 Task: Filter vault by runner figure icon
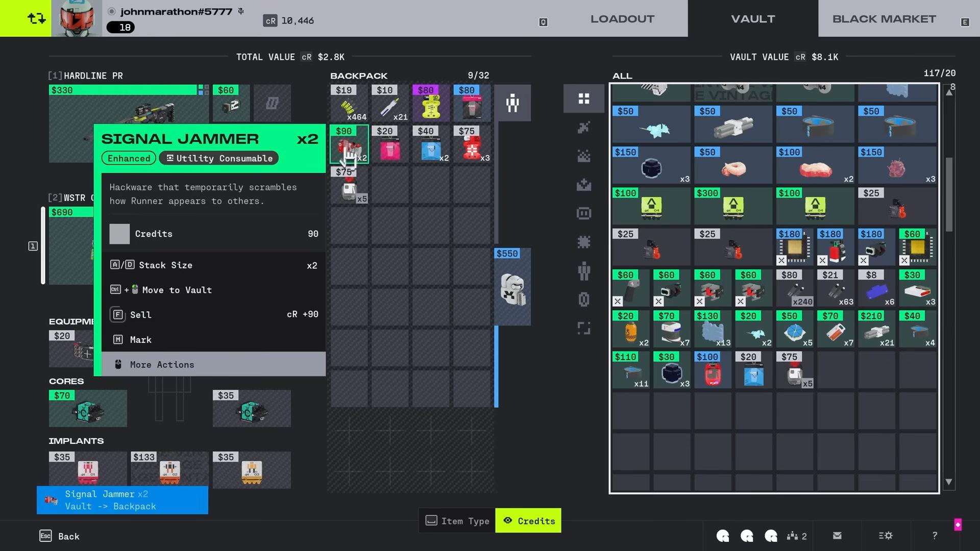(x=584, y=271)
